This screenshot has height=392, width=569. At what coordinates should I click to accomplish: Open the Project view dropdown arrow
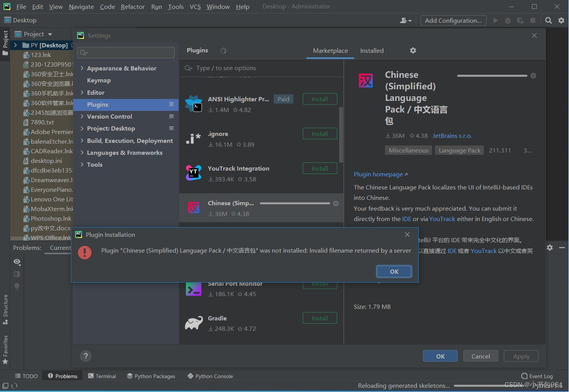[x=50, y=34]
